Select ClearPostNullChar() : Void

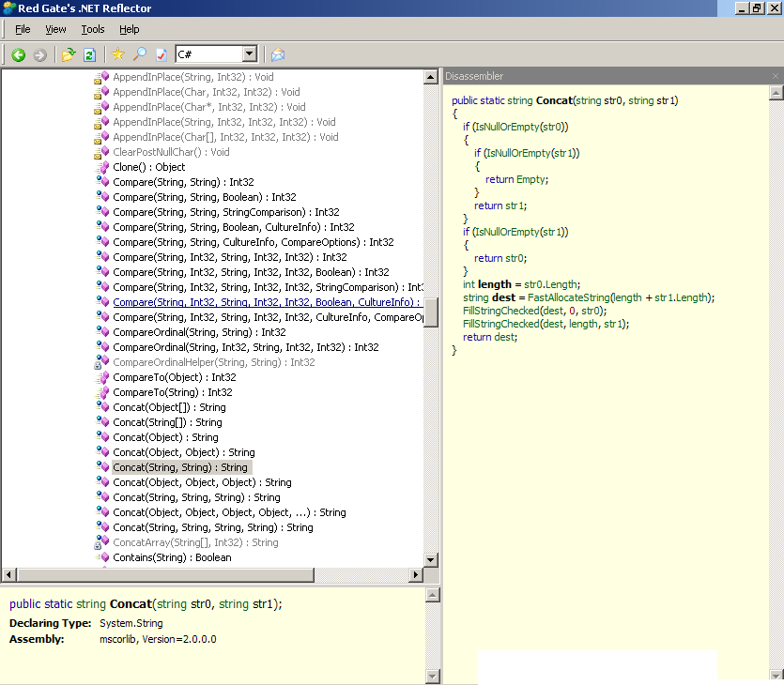click(171, 152)
